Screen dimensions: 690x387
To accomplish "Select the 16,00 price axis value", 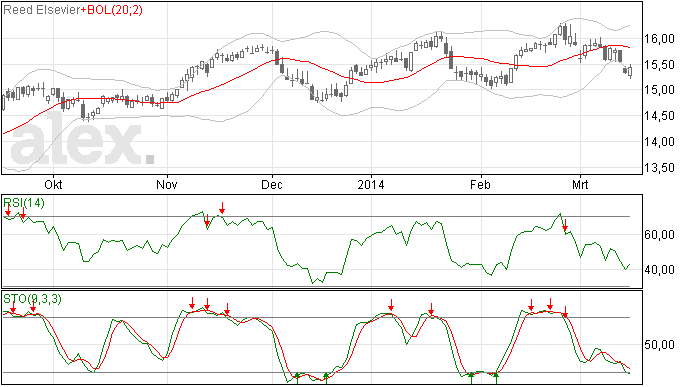I will click(659, 39).
